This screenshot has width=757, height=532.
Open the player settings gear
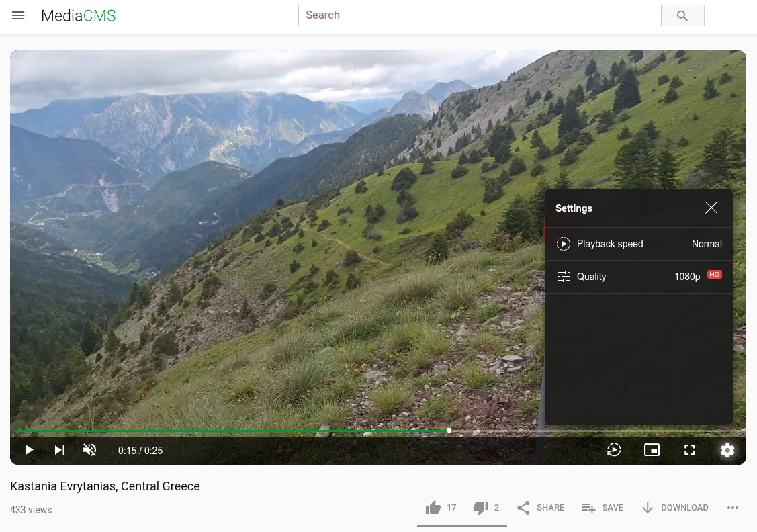coord(727,450)
